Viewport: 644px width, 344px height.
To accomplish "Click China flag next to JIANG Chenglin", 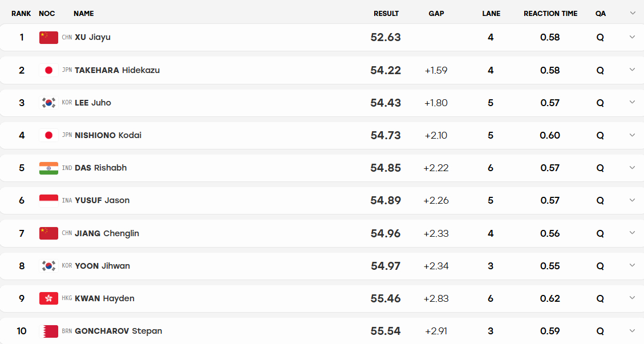I will pyautogui.click(x=48, y=233).
